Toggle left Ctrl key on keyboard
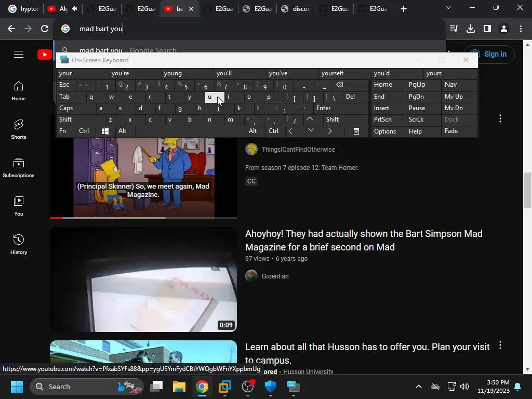The height and width of the screenshot is (399, 532). point(86,131)
